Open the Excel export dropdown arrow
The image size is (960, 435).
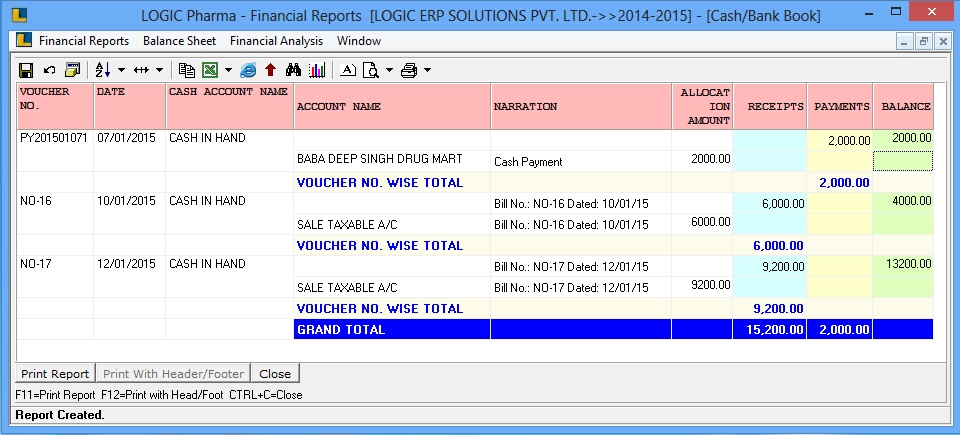[x=228, y=70]
